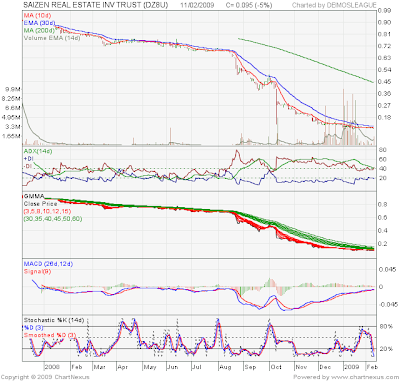Click the Charted by DBMOSLEAGUE text
This screenshot has width=400, height=381.
click(334, 5)
